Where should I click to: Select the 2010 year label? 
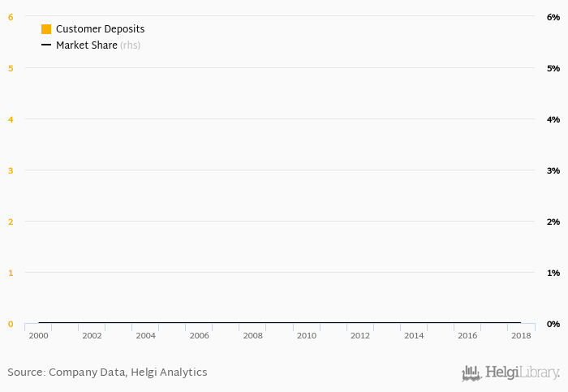click(x=307, y=335)
